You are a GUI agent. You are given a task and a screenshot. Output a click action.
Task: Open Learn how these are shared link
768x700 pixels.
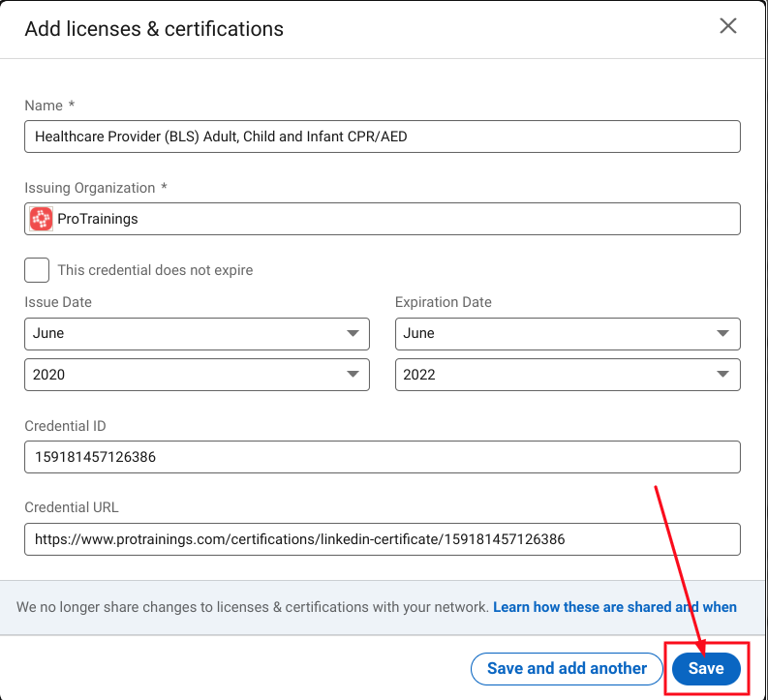(x=615, y=607)
